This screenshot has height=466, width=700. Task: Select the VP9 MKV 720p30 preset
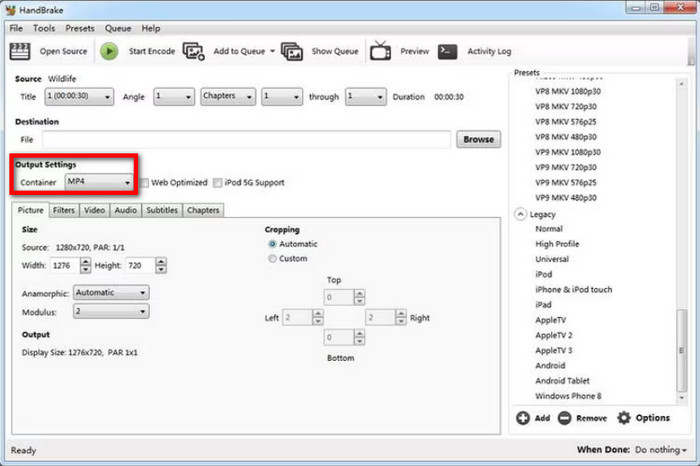(566, 167)
